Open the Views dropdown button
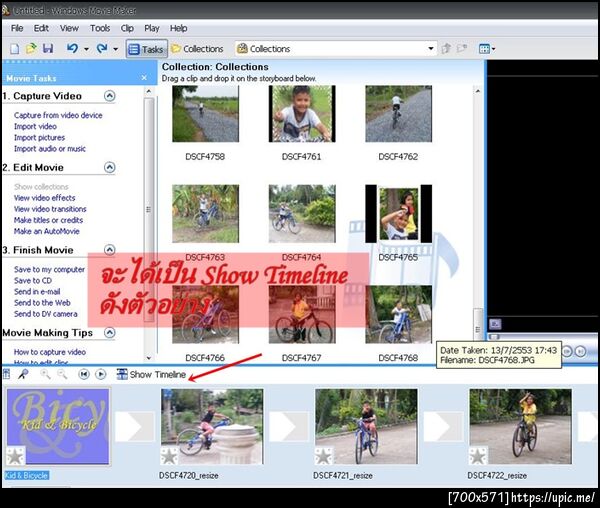This screenshot has height=508, width=600. pyautogui.click(x=487, y=49)
